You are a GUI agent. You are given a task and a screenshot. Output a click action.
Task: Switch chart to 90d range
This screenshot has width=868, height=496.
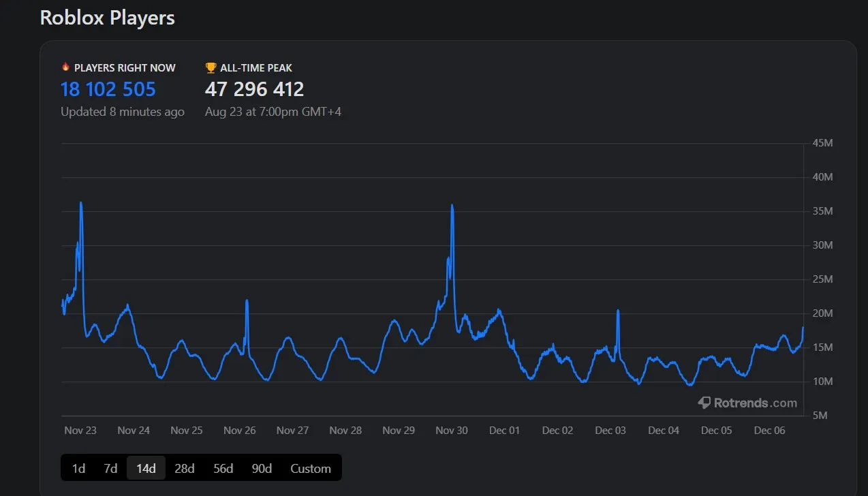click(x=262, y=468)
